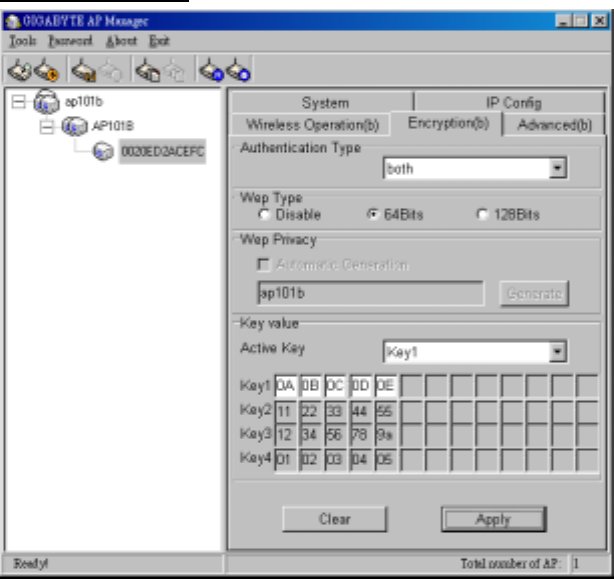Viewport: 614px width, 579px height.
Task: Open the About menu
Action: (121, 41)
